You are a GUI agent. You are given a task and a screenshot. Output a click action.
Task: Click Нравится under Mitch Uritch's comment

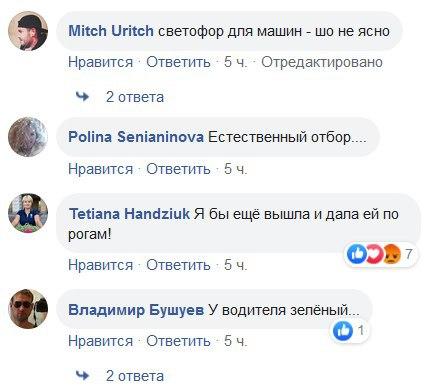pos(100,62)
